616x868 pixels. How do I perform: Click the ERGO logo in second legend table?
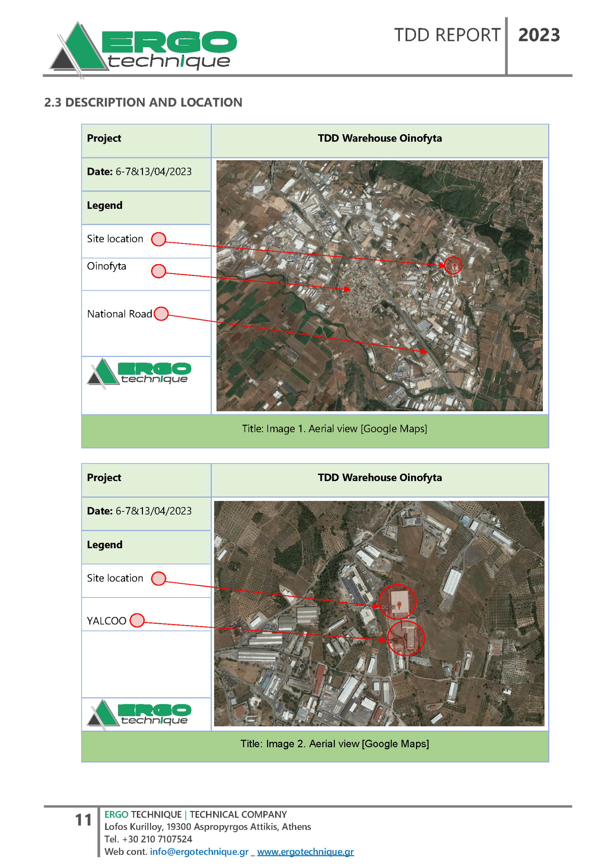point(139,714)
